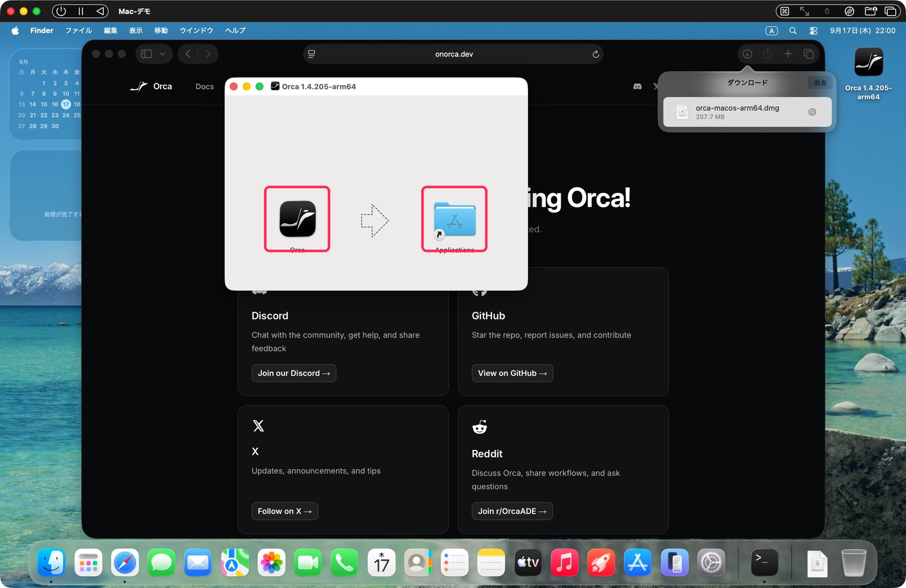The width and height of the screenshot is (906, 588).
Task: Click the page reader icon in address bar
Action: (312, 54)
